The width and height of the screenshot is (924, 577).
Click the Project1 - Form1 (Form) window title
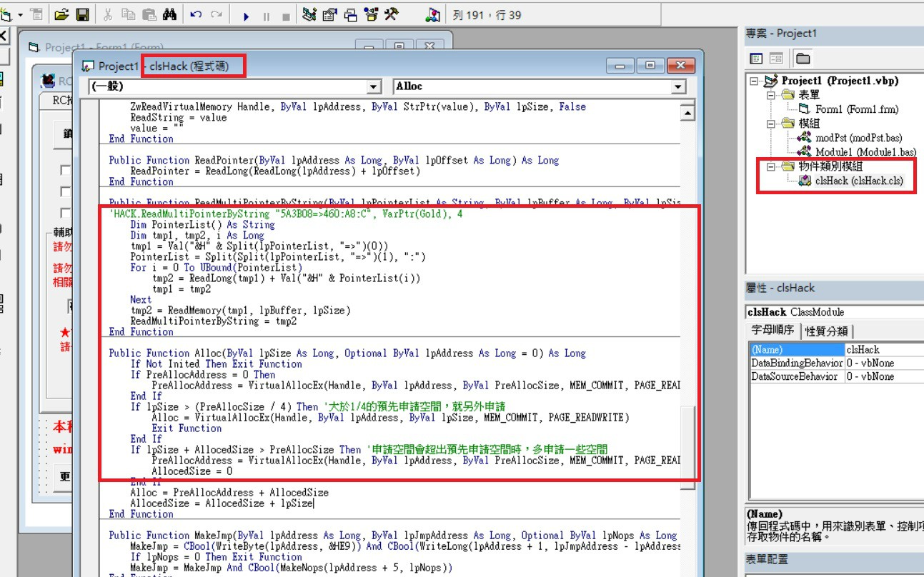pos(105,47)
